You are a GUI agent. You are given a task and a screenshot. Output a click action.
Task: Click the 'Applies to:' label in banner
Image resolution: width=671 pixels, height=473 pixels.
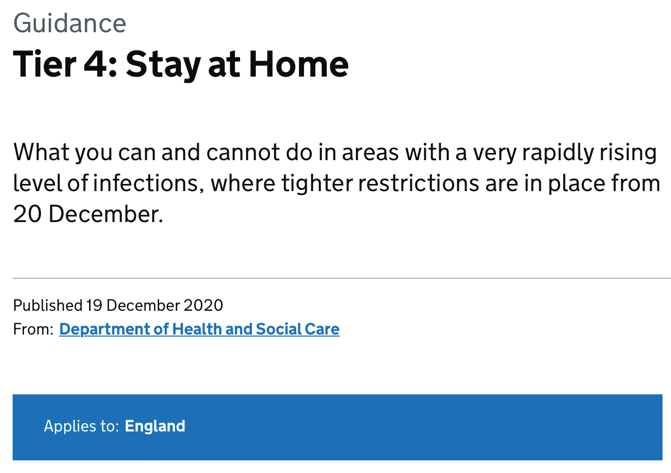tap(80, 426)
